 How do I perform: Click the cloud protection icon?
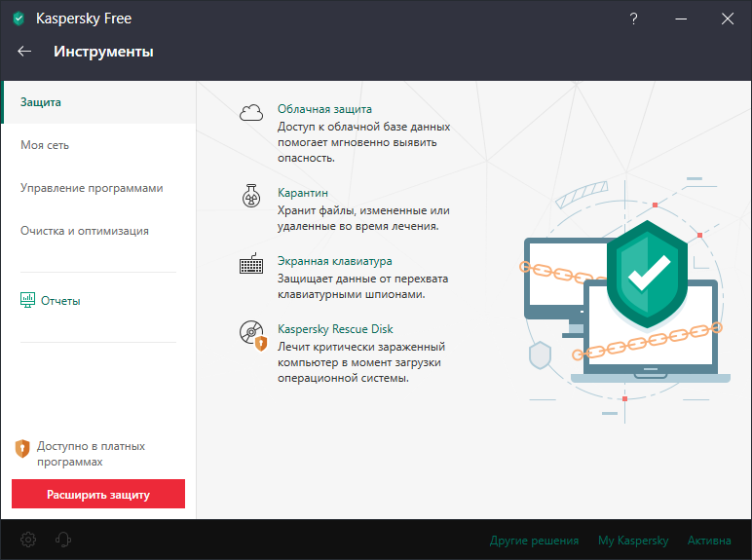(x=251, y=112)
